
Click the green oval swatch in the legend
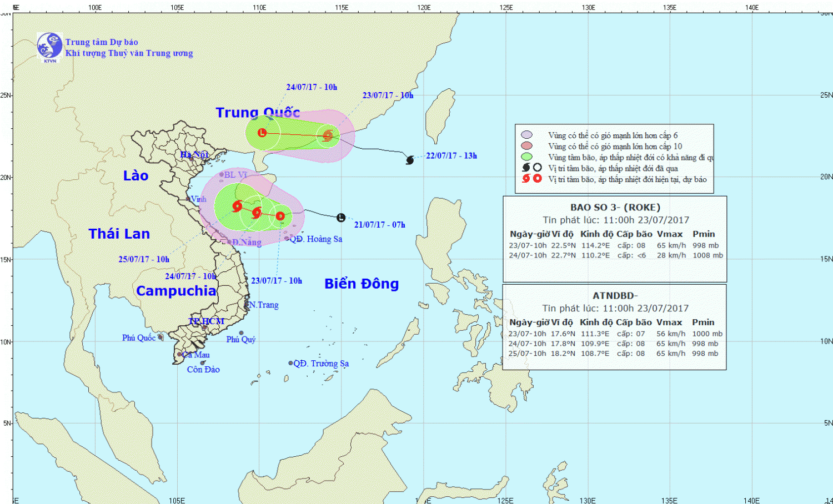pos(526,157)
